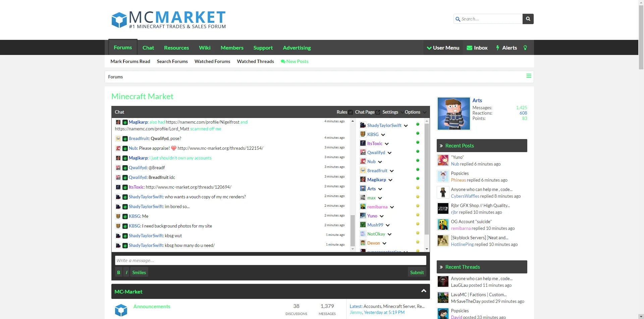Open the Announcements forum link
Viewport: 644px width, 319px height.
pyautogui.click(x=152, y=306)
